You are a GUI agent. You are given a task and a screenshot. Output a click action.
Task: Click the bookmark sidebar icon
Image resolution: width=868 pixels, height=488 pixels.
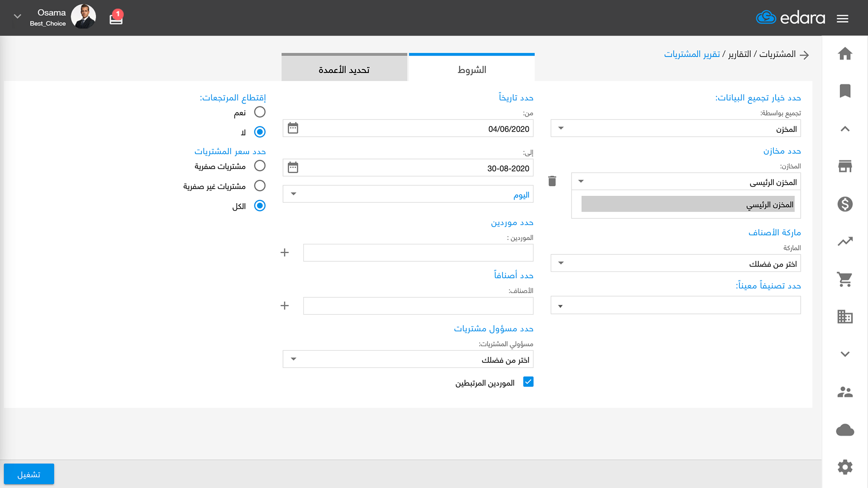pos(845,91)
